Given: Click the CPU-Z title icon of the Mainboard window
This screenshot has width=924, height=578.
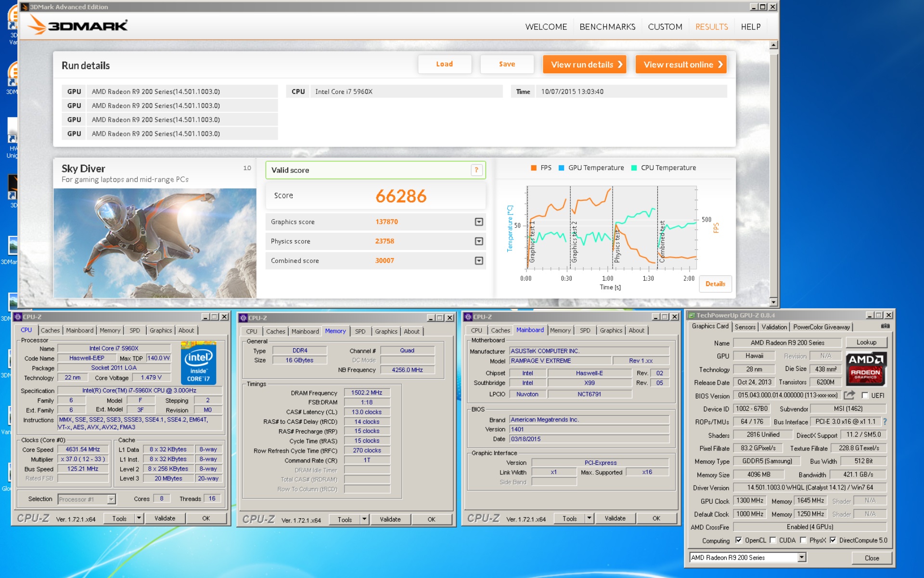Looking at the screenshot, I should (x=468, y=317).
